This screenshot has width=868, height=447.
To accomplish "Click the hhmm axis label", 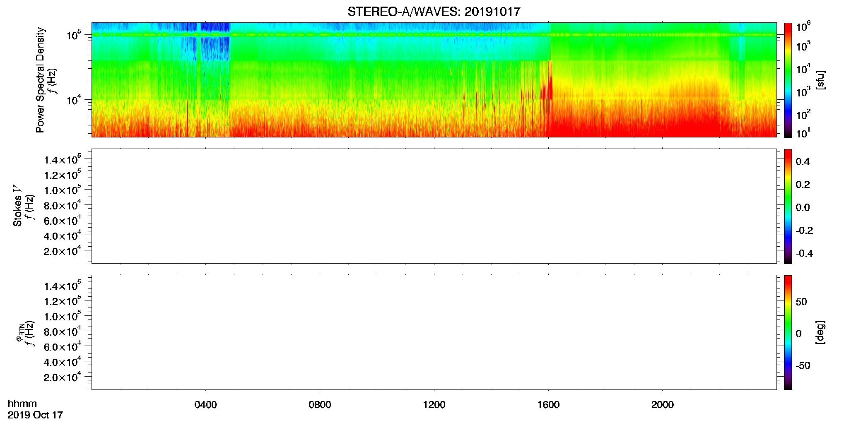I will click(22, 404).
